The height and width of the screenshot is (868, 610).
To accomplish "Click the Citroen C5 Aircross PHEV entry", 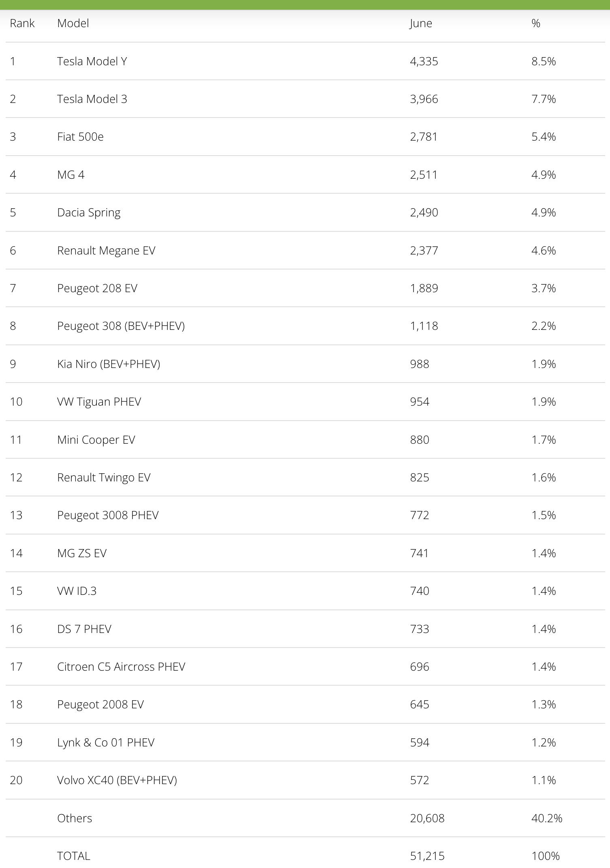I will click(x=121, y=667).
